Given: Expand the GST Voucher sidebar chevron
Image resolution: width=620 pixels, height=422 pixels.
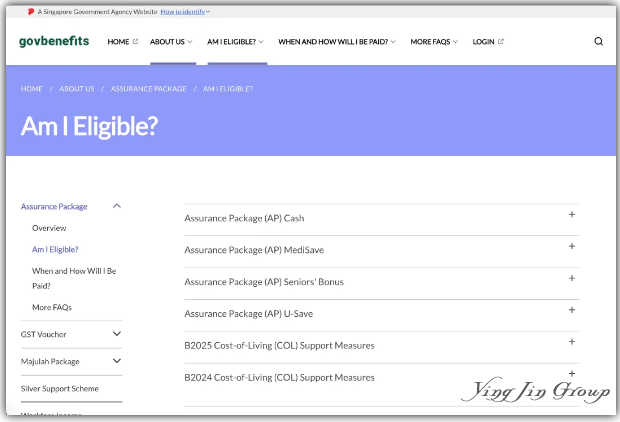Looking at the screenshot, I should (117, 334).
